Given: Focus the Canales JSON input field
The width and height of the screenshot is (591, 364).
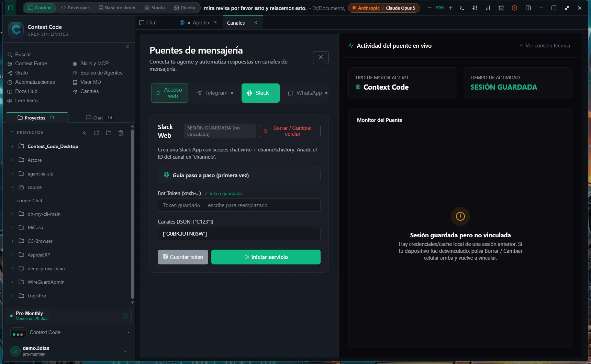Looking at the screenshot, I should pyautogui.click(x=239, y=234).
